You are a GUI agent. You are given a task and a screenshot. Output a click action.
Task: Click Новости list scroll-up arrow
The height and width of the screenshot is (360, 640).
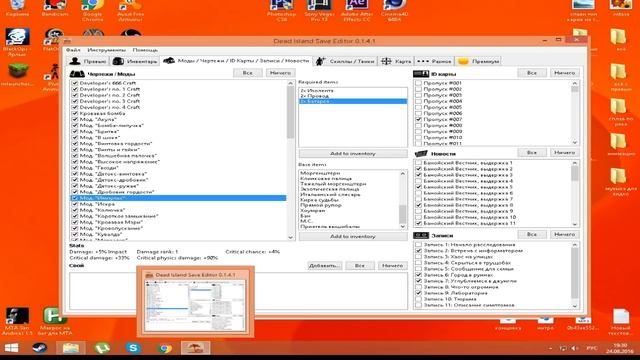pyautogui.click(x=575, y=163)
